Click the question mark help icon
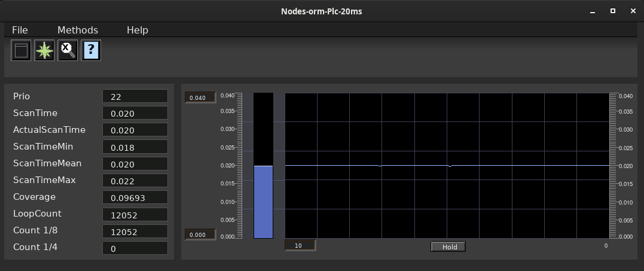644x271 pixels. [91, 50]
